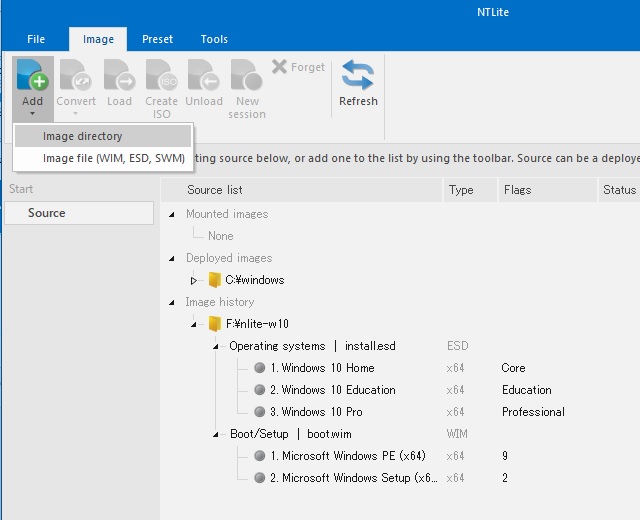Open the File tab
640x520 pixels.
(x=36, y=39)
